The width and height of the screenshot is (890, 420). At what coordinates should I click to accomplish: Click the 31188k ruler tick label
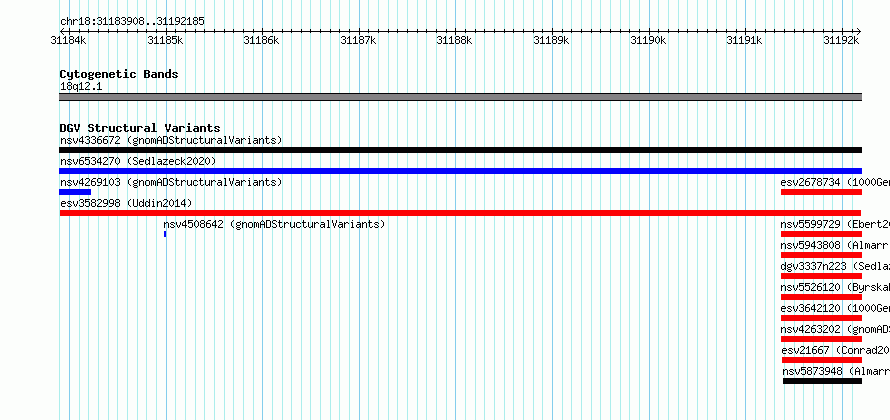454,40
